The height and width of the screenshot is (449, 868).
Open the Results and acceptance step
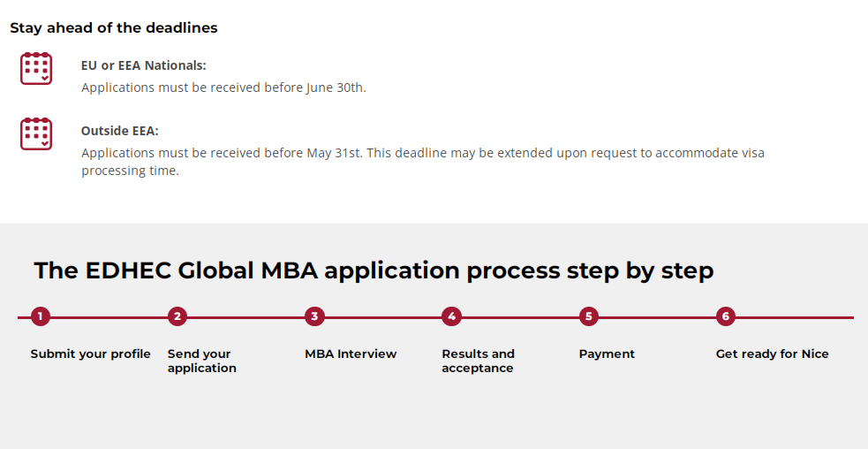[478, 361]
